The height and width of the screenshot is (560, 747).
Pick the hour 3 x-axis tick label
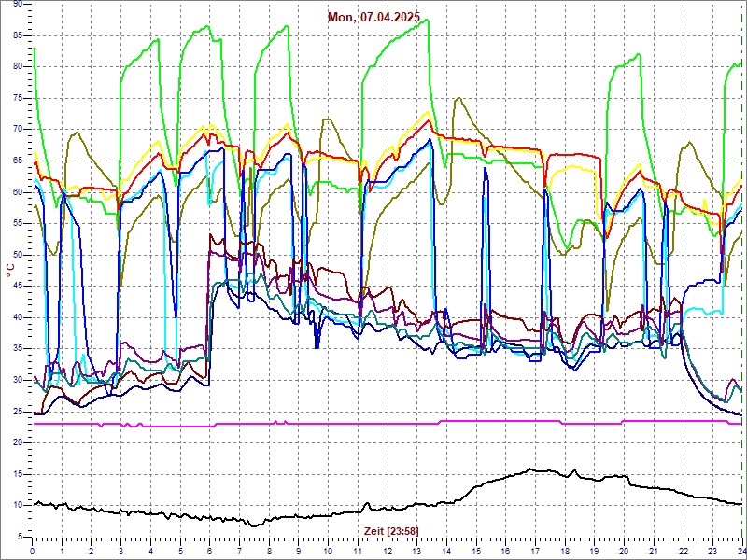coord(121,552)
